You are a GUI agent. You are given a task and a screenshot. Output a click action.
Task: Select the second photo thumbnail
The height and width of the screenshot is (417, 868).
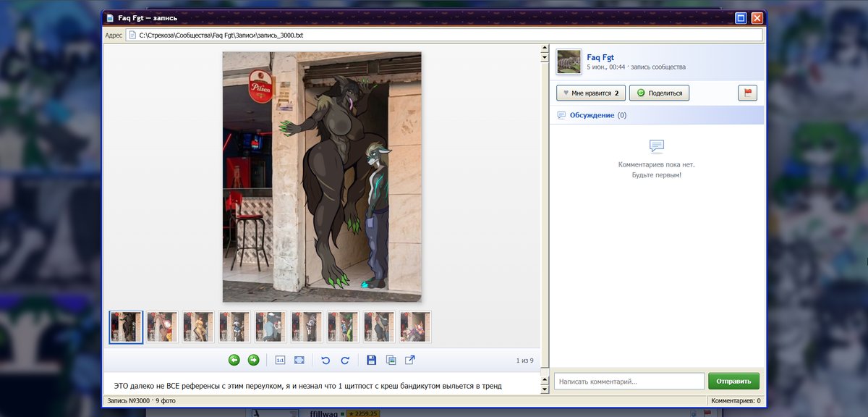(162, 327)
